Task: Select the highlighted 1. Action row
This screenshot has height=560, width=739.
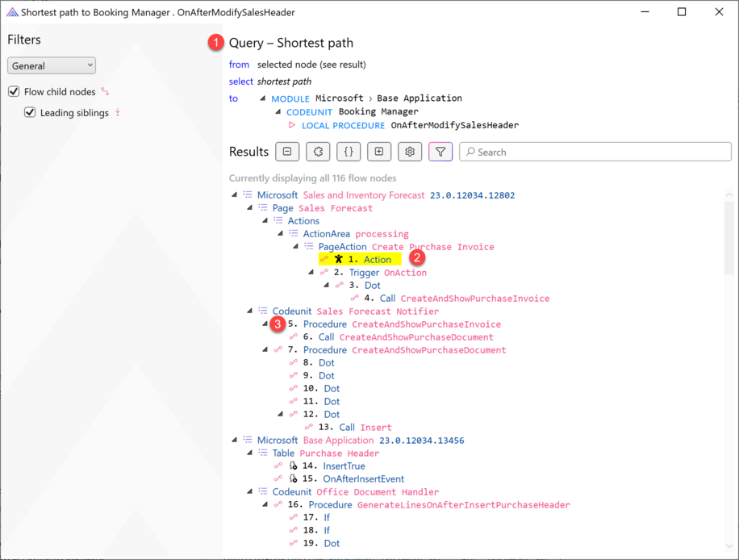Action: click(x=360, y=259)
